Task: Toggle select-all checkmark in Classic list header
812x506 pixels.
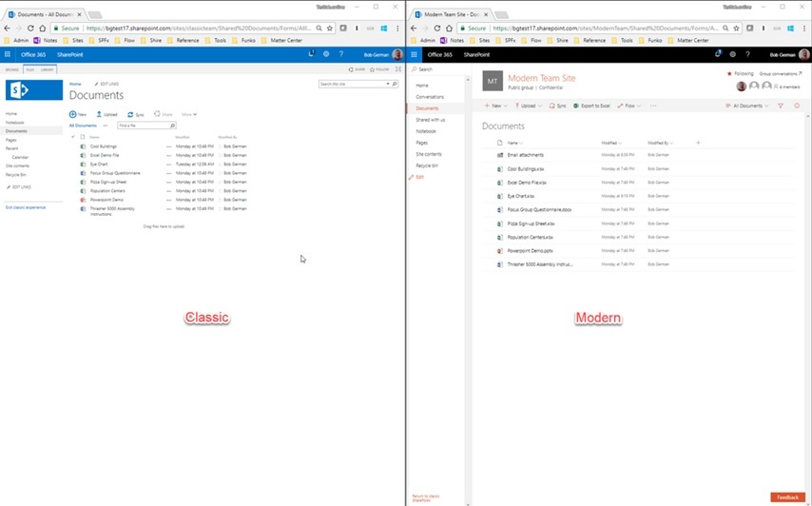Action: 73,137
